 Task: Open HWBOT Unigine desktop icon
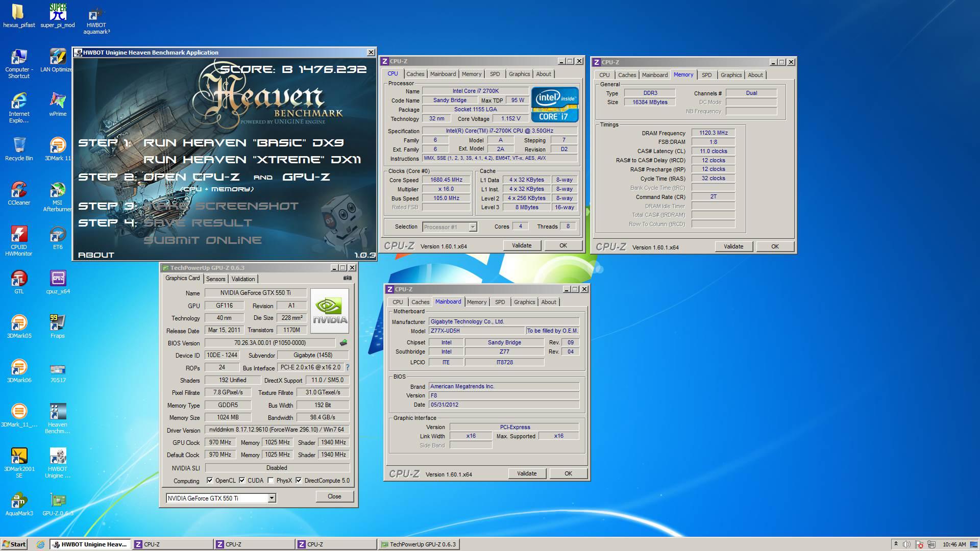pos(58,463)
